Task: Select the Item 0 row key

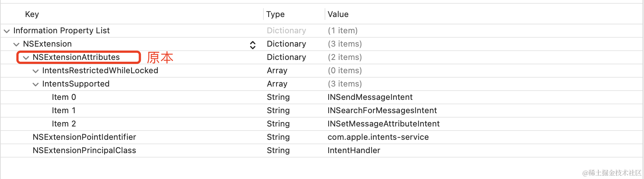Action: click(x=64, y=97)
